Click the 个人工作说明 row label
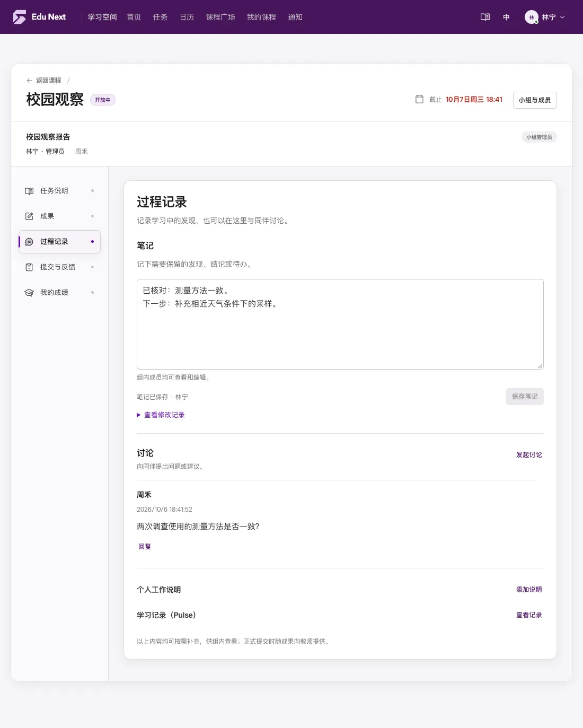The image size is (583, 728). tap(159, 590)
